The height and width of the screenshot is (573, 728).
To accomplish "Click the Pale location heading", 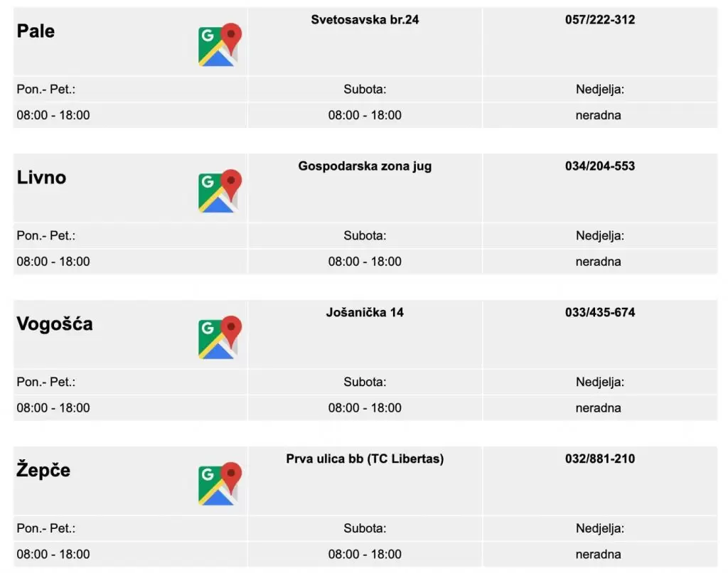I will point(36,31).
